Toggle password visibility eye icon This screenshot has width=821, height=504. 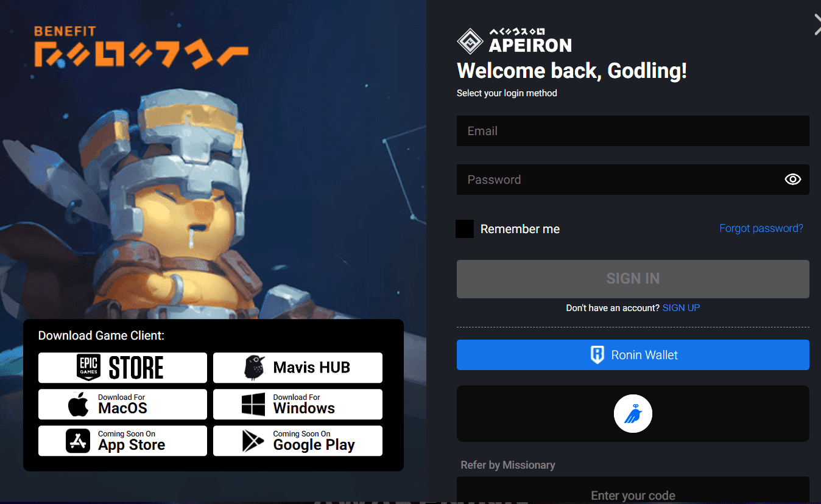pyautogui.click(x=792, y=180)
